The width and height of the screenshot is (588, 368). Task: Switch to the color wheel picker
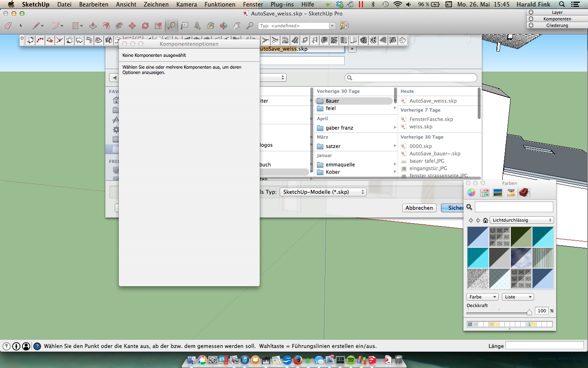coord(472,193)
